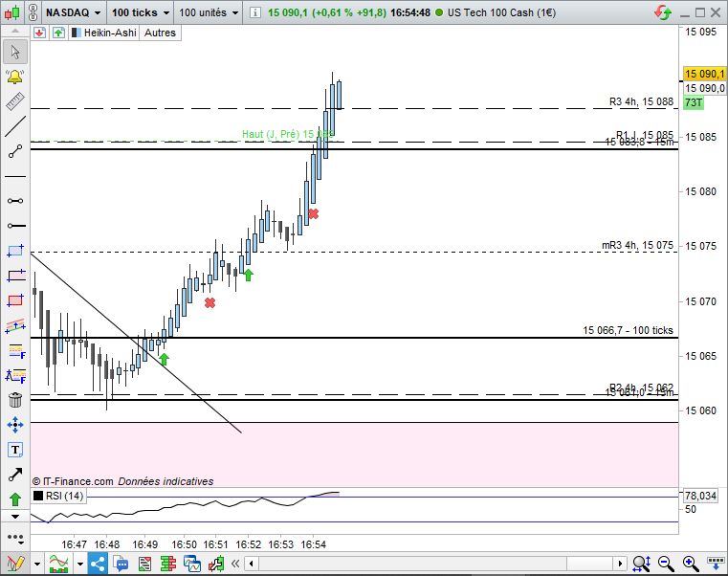Collapse the drawing toolbar upward arrow
Image resolution: width=728 pixels, height=576 pixels.
[15, 32]
